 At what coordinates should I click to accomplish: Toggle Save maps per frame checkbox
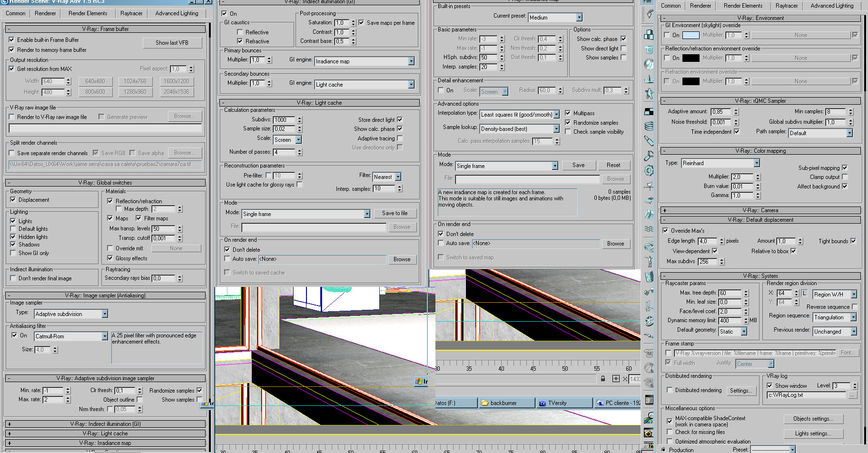pos(361,22)
